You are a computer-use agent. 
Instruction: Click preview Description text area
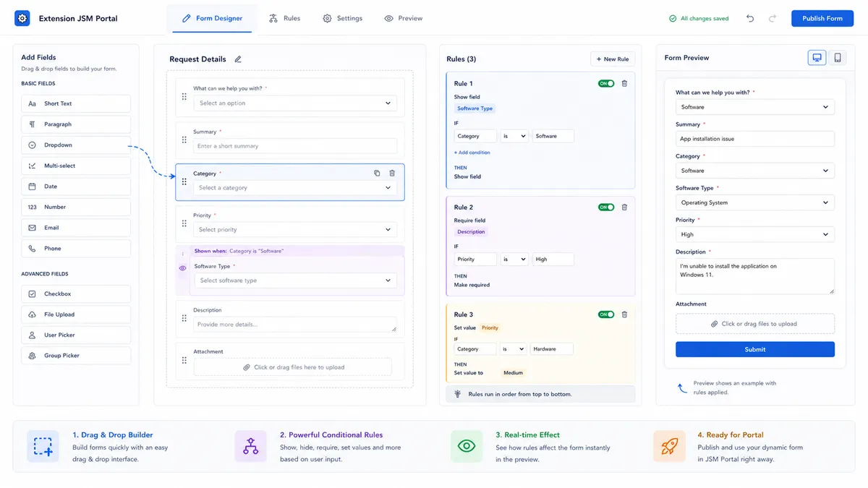[x=755, y=276]
